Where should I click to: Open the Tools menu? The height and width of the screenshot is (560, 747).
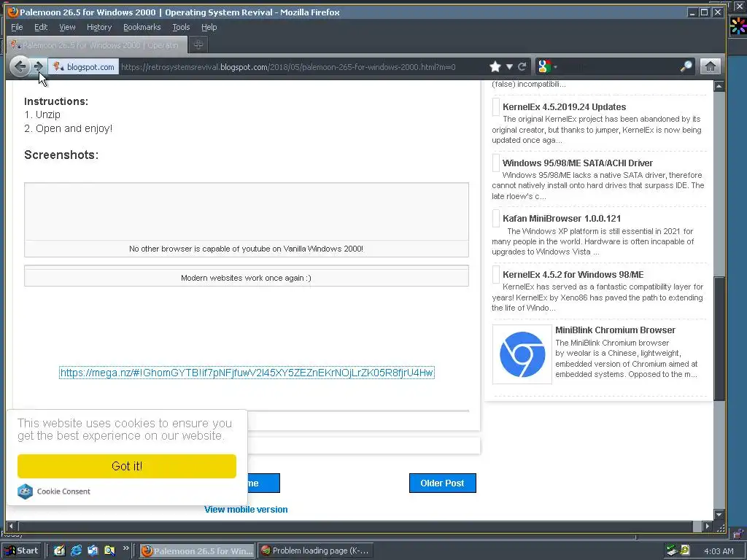181,27
